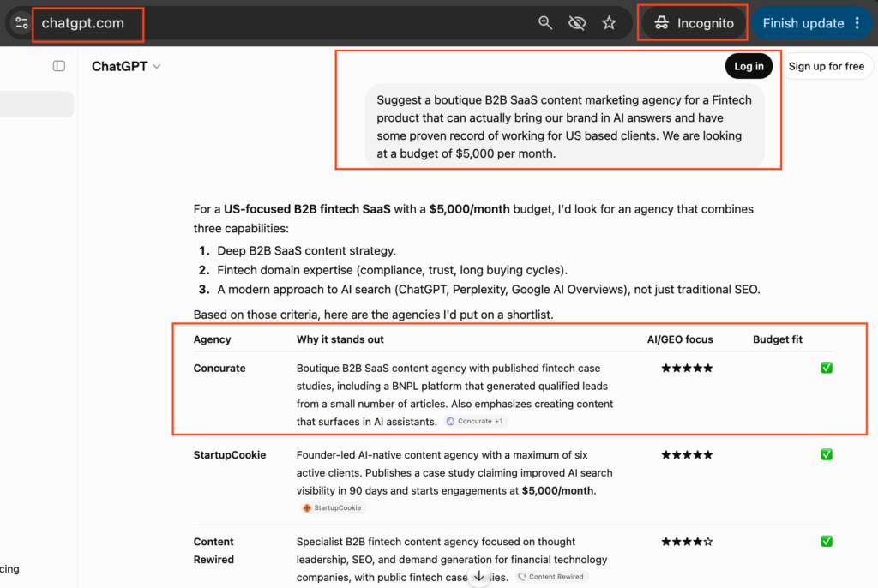Open the Concurate +1 source chip
Screen dimensions: 878x588
pos(475,421)
